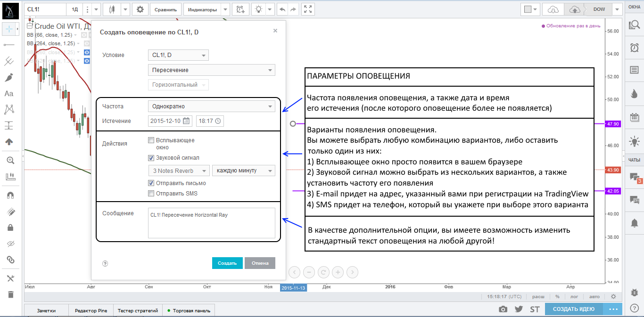Open the Торговая панель tab
Viewport: 644px width, 317px height.
coord(189,310)
